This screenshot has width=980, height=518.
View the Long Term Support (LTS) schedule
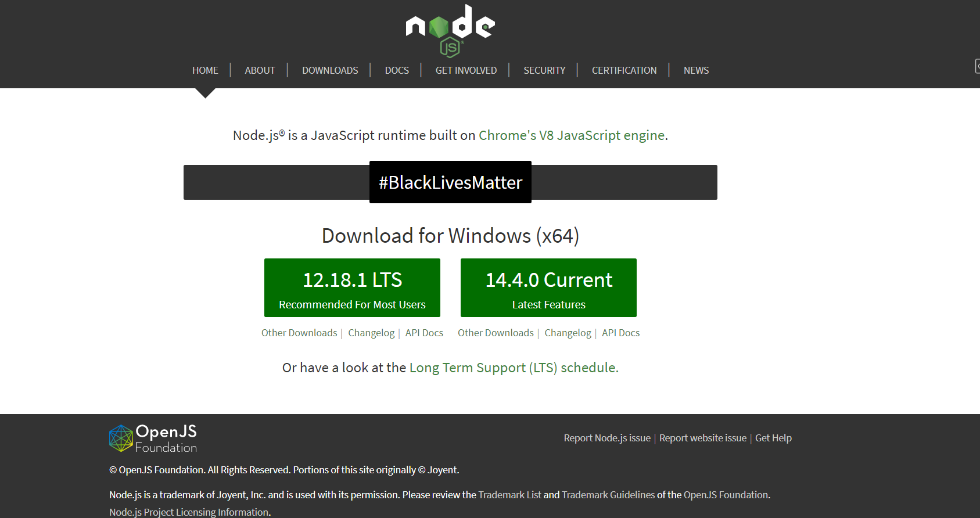[512, 368]
